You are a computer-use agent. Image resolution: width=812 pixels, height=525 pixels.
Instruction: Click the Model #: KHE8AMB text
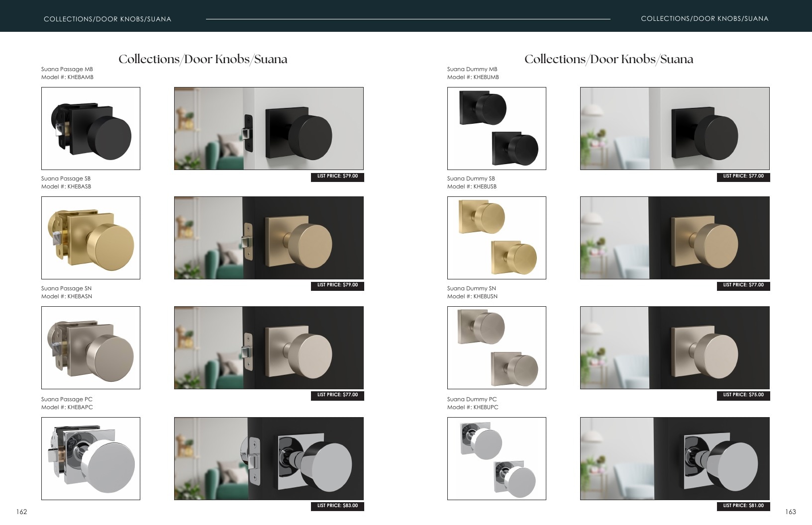point(67,77)
